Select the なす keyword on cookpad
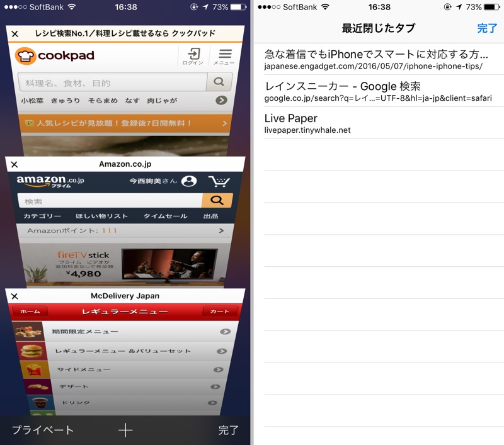The width and height of the screenshot is (504, 445). pyautogui.click(x=132, y=101)
